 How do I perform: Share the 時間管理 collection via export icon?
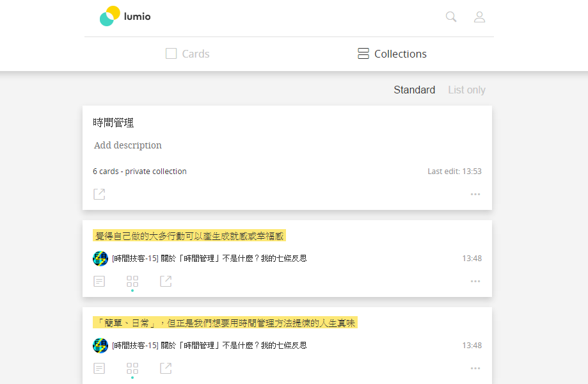point(99,194)
